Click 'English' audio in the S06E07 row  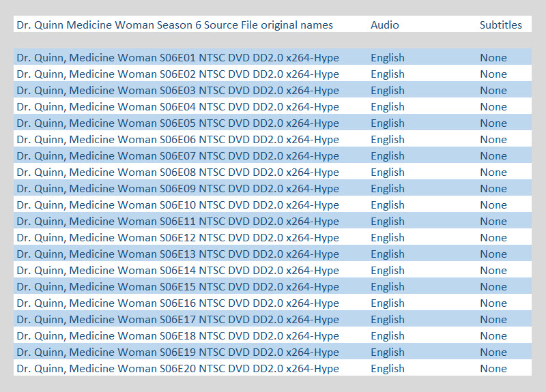pyautogui.click(x=388, y=155)
